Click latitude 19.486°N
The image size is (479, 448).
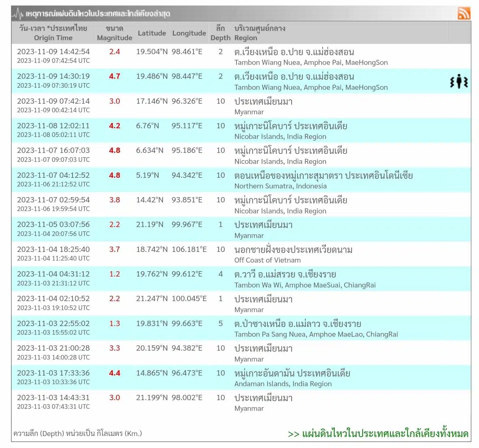(152, 76)
